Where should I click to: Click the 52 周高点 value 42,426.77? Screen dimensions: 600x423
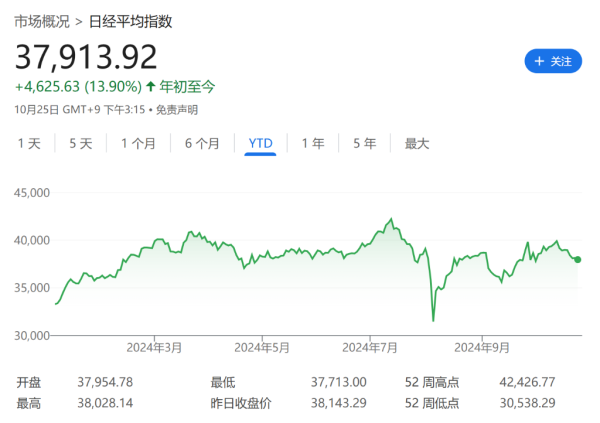point(527,382)
